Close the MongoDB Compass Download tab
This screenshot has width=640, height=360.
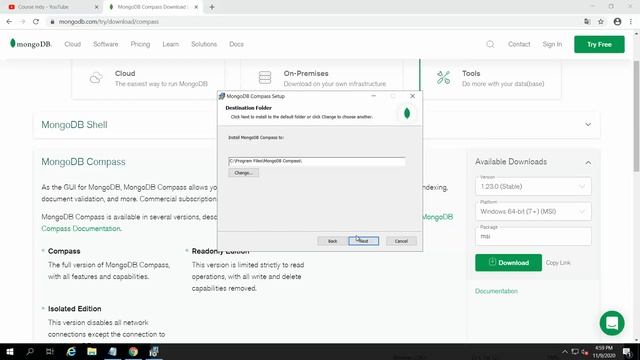pyautogui.click(x=196, y=7)
